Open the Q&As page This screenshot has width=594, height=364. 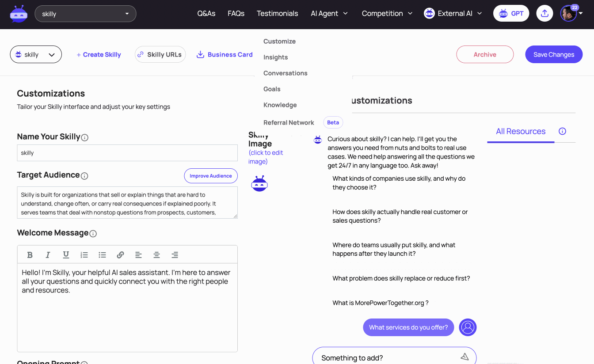[x=206, y=13]
